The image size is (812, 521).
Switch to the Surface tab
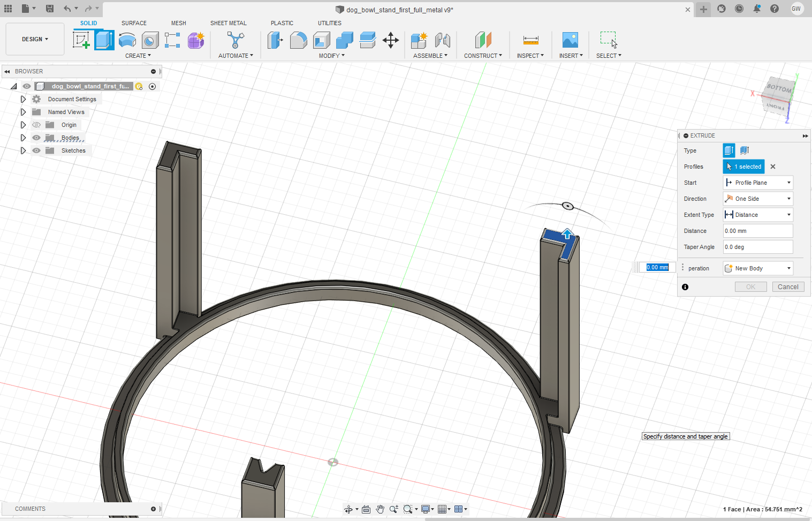point(134,23)
